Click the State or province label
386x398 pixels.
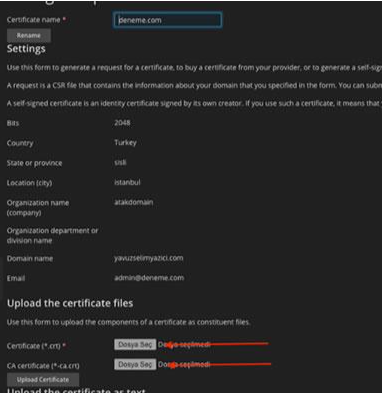click(34, 163)
